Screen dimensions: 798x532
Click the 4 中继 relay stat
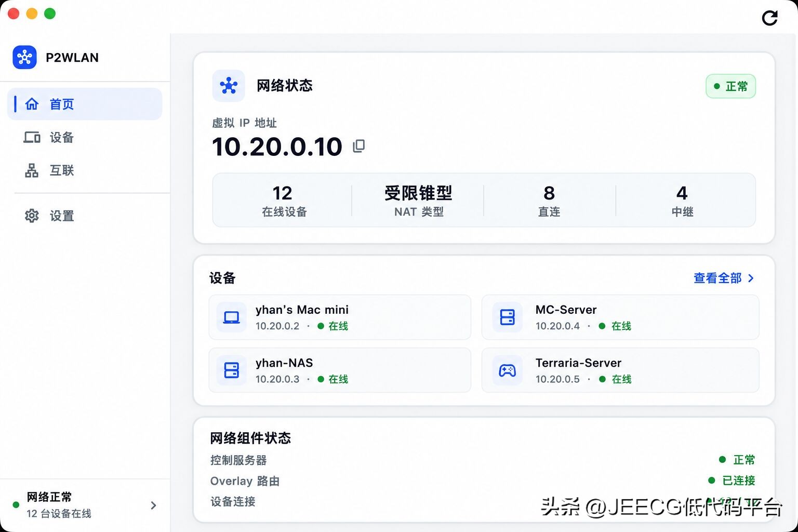682,201
